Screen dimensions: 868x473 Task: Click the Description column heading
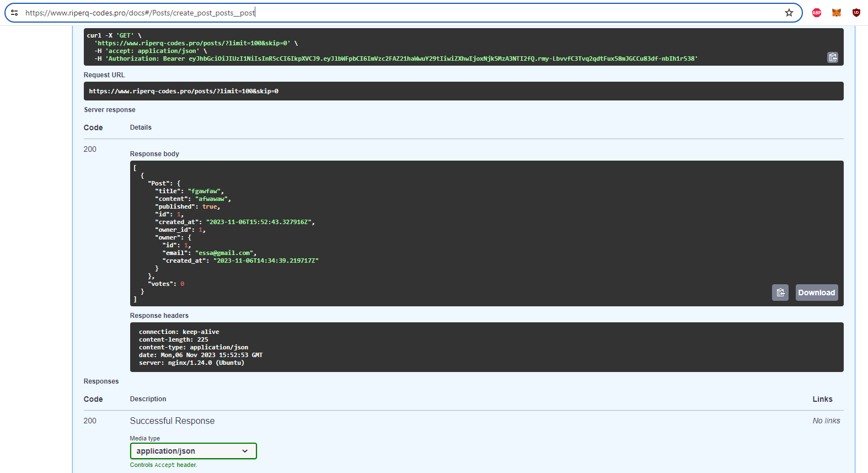click(x=148, y=399)
